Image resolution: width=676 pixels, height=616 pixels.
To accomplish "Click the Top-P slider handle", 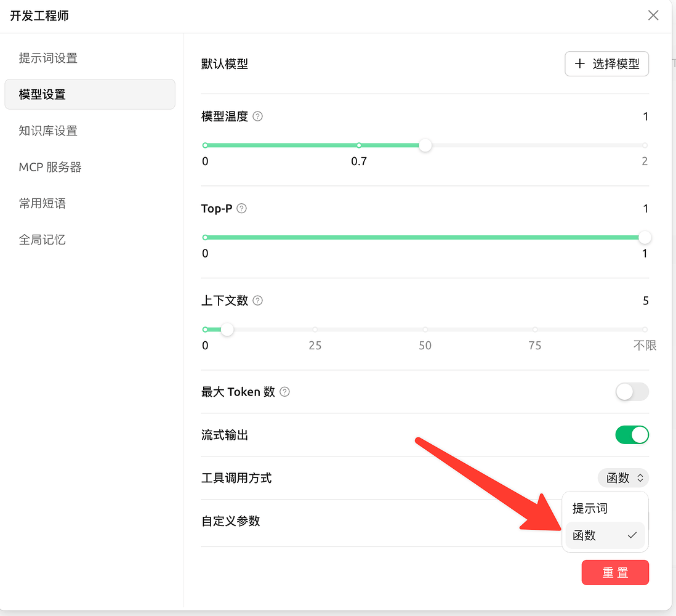I will (644, 237).
